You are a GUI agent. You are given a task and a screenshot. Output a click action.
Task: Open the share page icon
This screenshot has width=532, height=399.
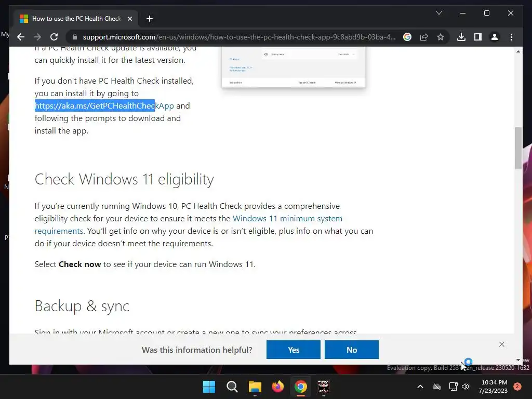point(424,37)
